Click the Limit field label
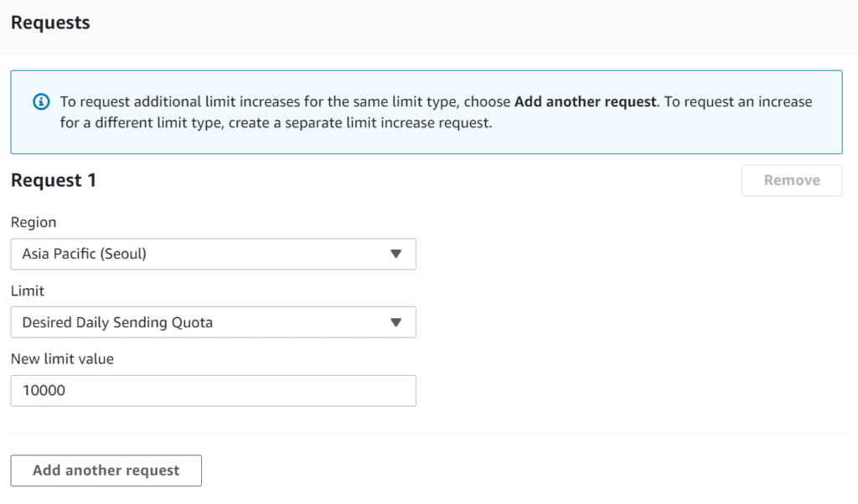 coord(27,291)
